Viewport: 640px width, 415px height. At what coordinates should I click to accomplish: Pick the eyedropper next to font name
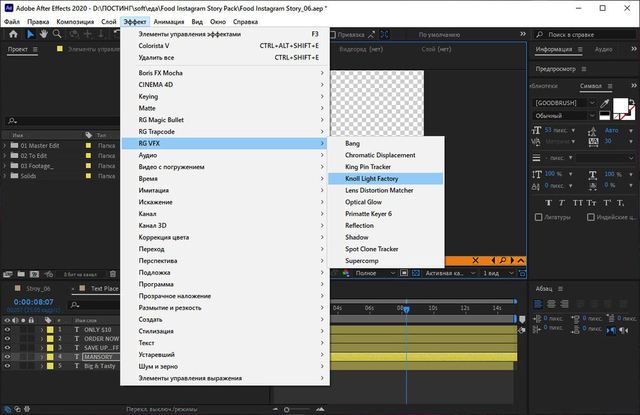pyautogui.click(x=604, y=103)
